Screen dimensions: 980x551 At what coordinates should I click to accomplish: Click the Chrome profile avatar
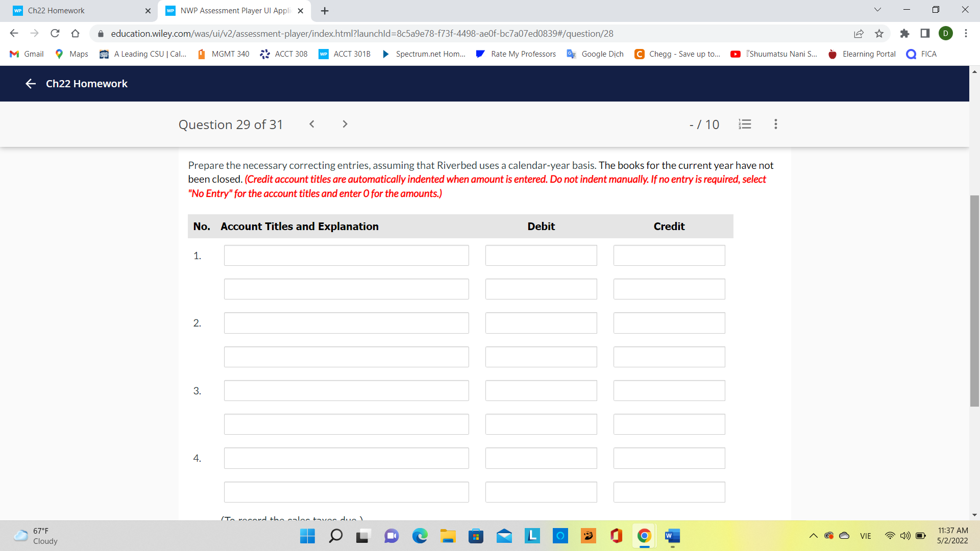tap(946, 33)
